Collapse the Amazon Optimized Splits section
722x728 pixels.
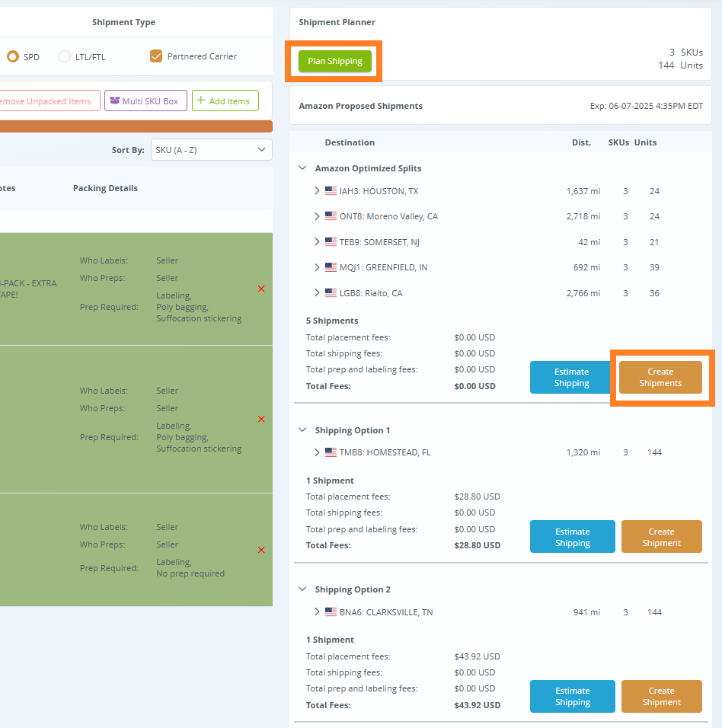tap(302, 168)
